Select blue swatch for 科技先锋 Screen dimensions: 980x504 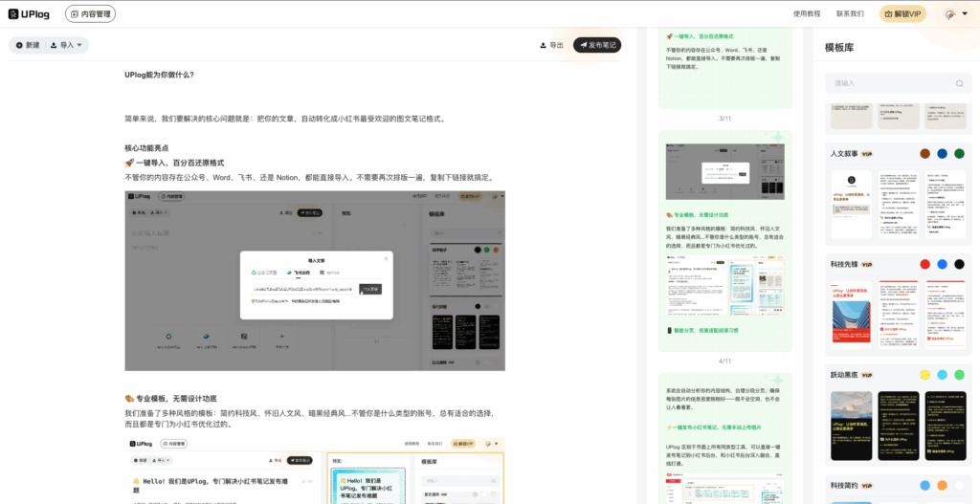tap(942, 264)
